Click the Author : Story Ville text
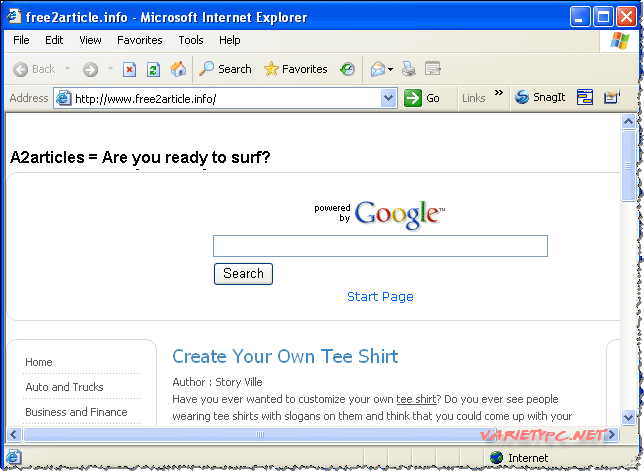 point(217,382)
